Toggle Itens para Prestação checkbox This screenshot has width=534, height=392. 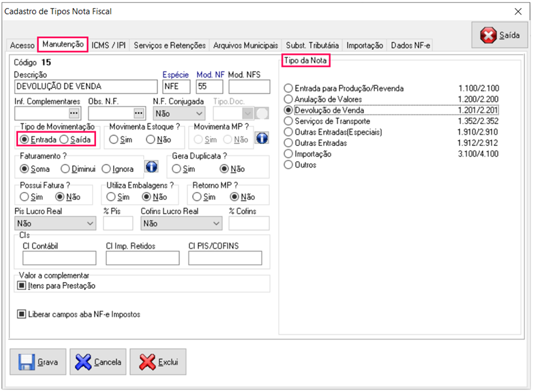point(22,286)
